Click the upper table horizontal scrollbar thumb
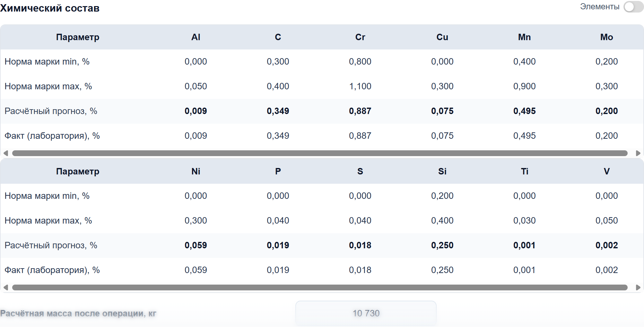The image size is (644, 327). tap(320, 153)
